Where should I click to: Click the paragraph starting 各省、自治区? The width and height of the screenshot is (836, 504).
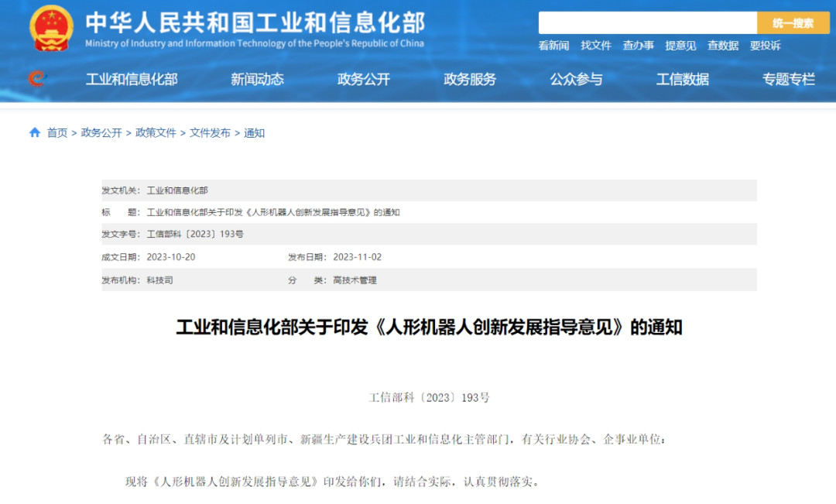tap(384, 439)
